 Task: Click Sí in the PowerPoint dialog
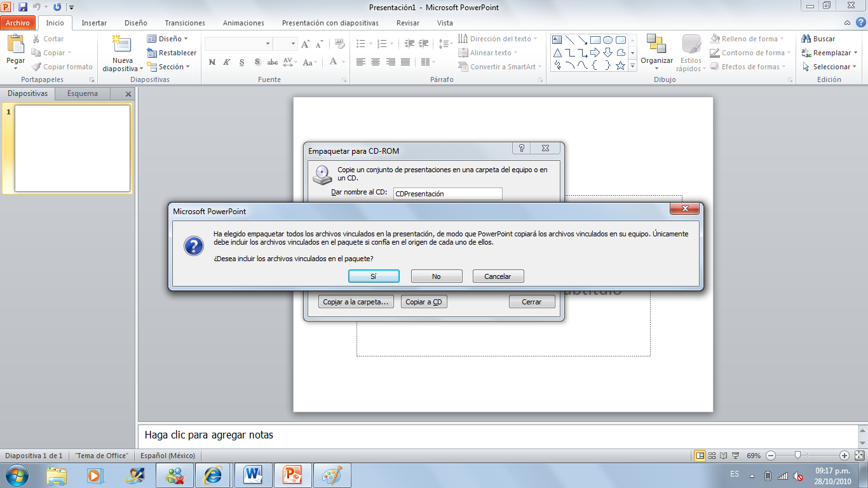pyautogui.click(x=374, y=276)
